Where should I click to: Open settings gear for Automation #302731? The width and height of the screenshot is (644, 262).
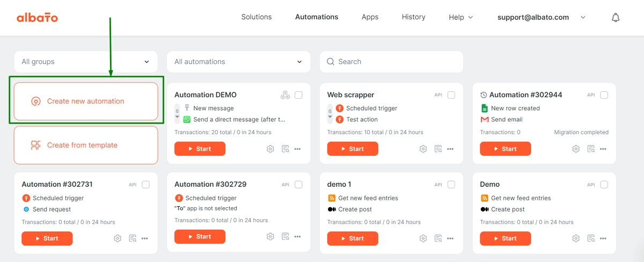click(118, 238)
